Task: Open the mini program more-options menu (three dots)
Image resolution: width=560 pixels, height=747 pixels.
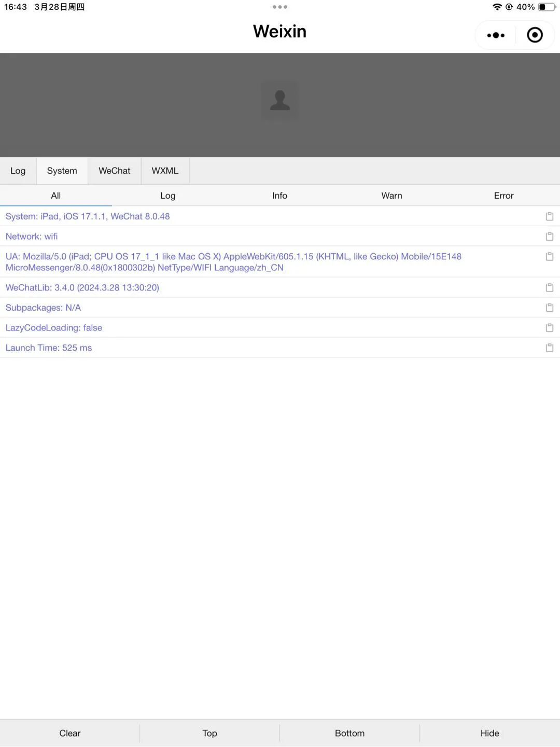Action: point(496,35)
